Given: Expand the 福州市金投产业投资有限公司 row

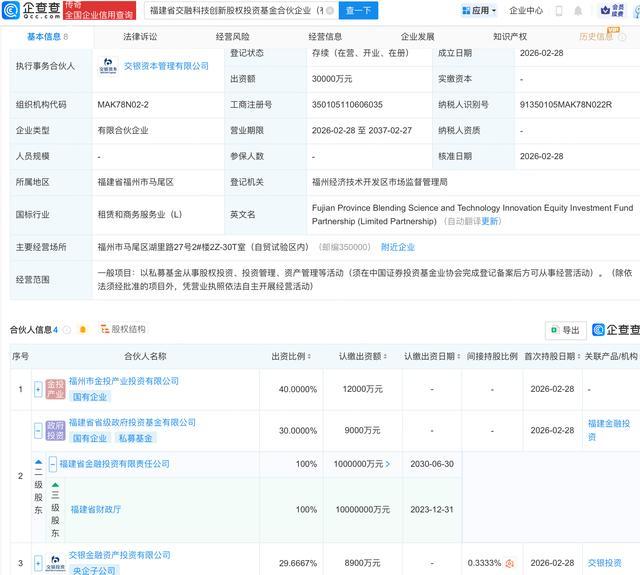Looking at the screenshot, I should [38, 388].
